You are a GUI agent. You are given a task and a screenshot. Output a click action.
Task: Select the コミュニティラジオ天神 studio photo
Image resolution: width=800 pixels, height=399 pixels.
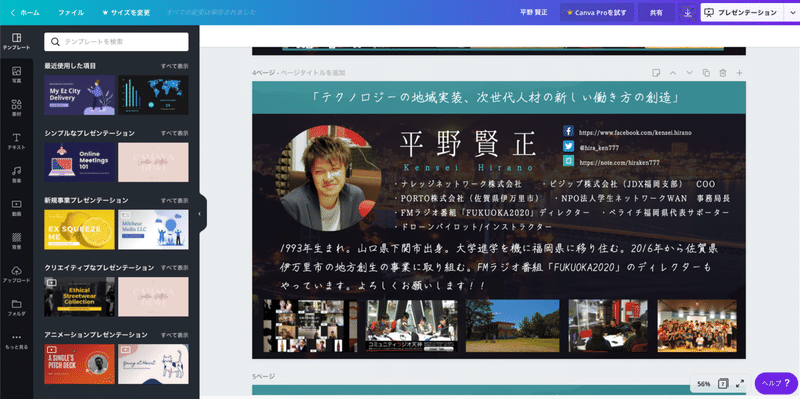(411, 326)
